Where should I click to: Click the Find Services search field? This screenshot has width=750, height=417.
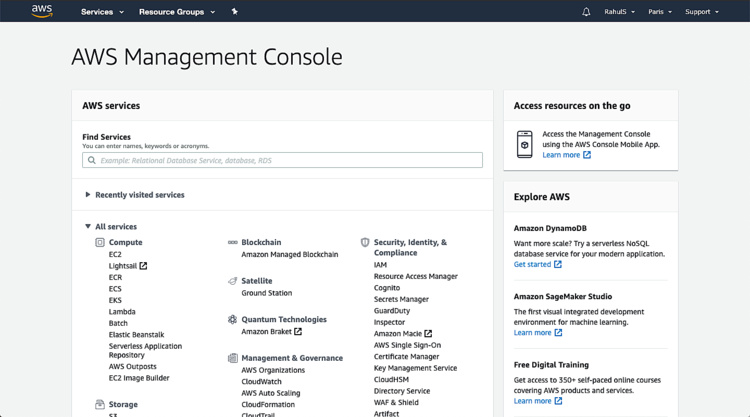[282, 160]
